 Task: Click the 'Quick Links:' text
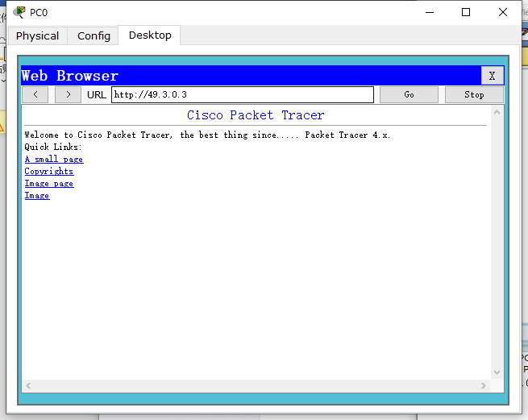click(x=53, y=147)
